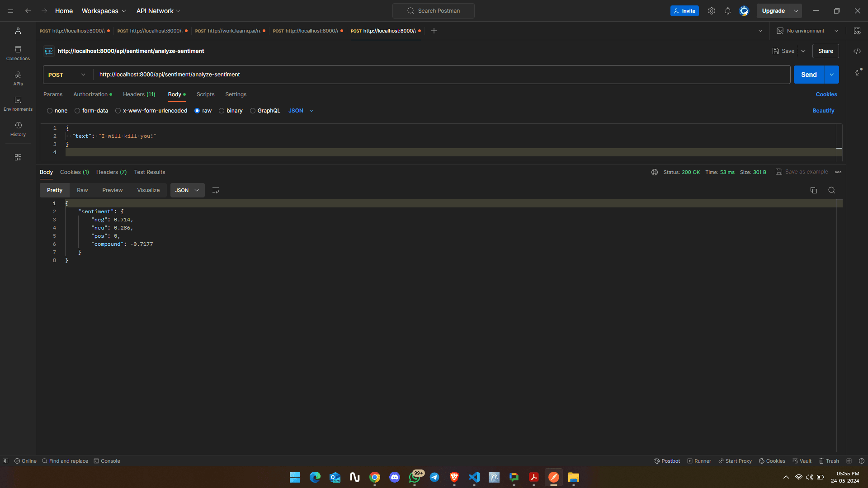The height and width of the screenshot is (488, 868).
Task: Open the POST method dropdown
Action: tap(67, 75)
